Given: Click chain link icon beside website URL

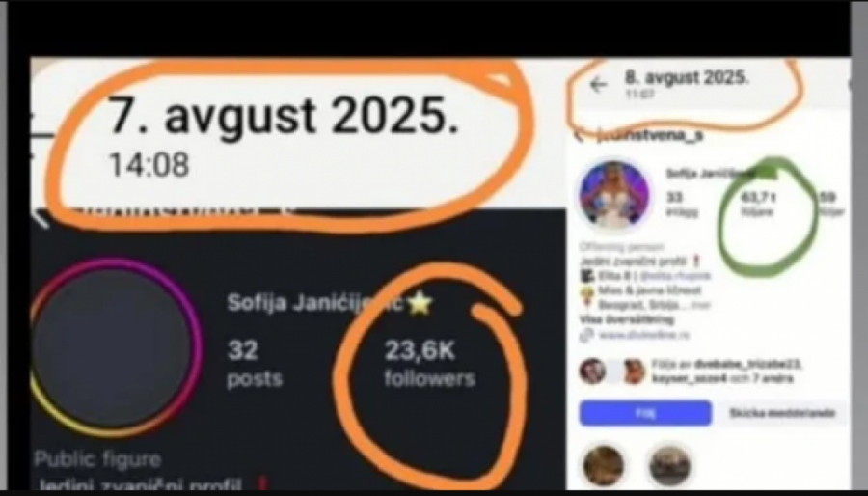Looking at the screenshot, I should click(x=586, y=334).
